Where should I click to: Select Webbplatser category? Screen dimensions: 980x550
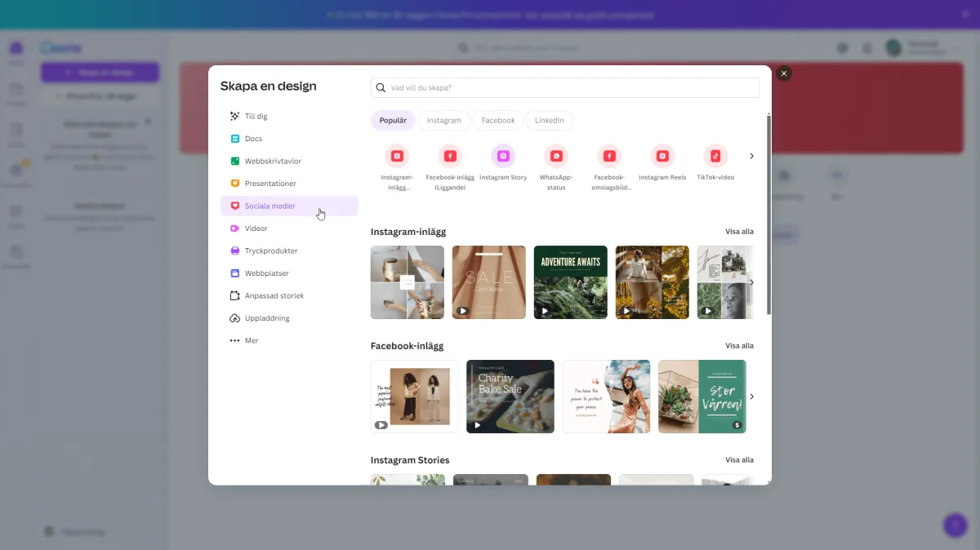click(x=289, y=273)
